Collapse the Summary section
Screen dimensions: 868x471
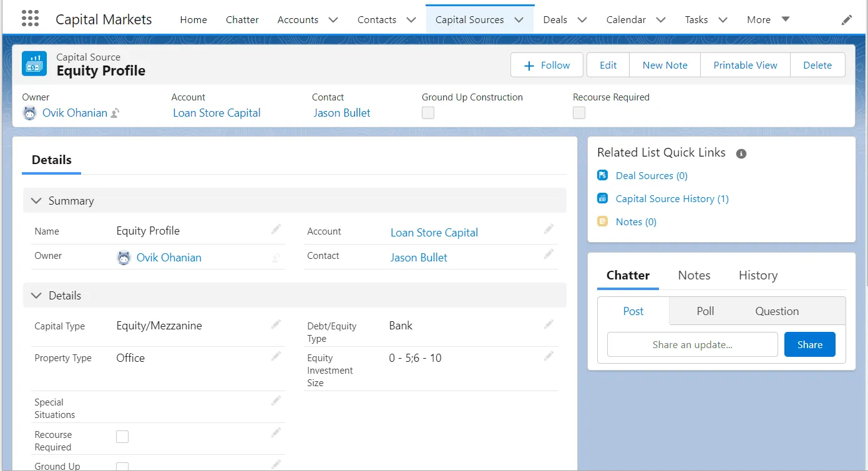pos(36,201)
